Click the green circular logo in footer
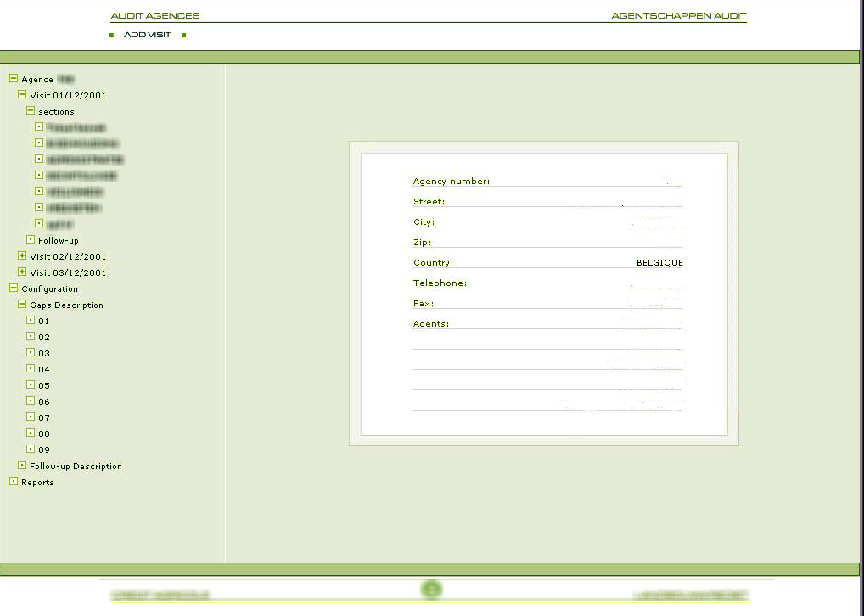 431,589
